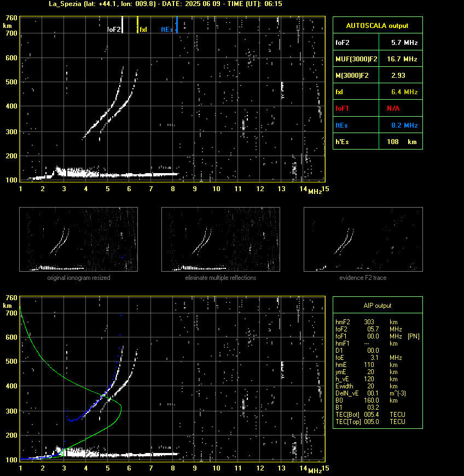
Task: Click the D1 00.0 row in AIP output
Action: (357, 351)
